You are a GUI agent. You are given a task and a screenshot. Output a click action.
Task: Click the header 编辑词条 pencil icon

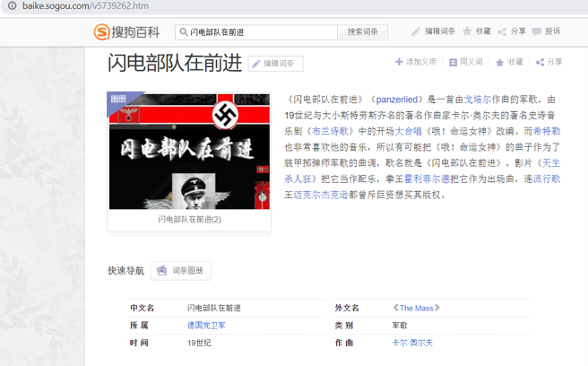(416, 31)
